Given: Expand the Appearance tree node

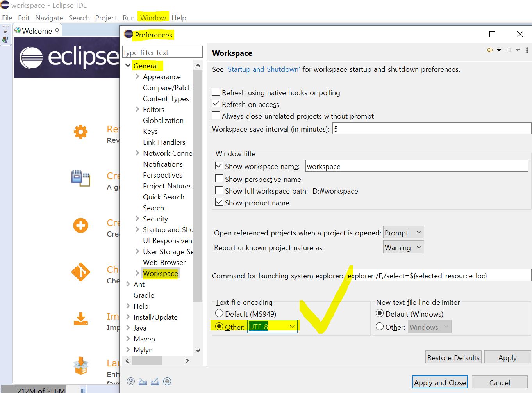Looking at the screenshot, I should tap(137, 76).
